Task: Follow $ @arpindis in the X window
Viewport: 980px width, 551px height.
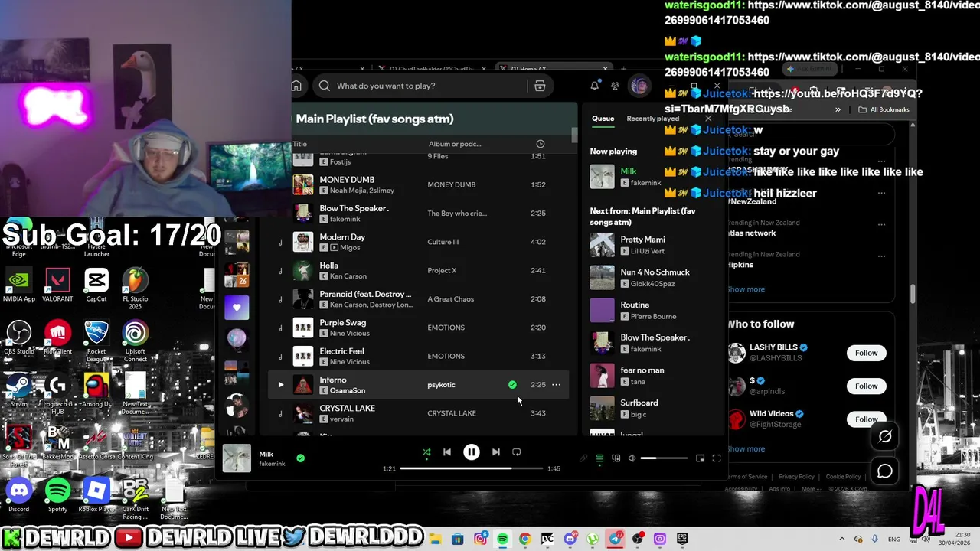Action: tap(866, 386)
